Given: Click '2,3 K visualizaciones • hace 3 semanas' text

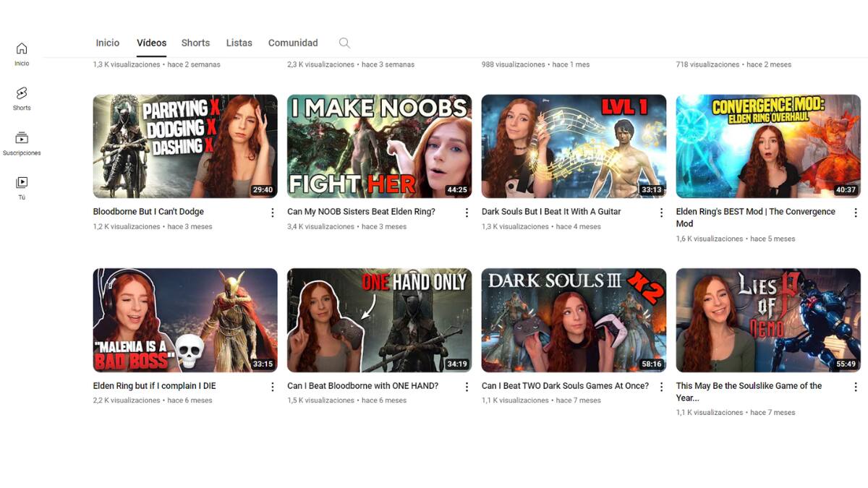Looking at the screenshot, I should pyautogui.click(x=351, y=64).
